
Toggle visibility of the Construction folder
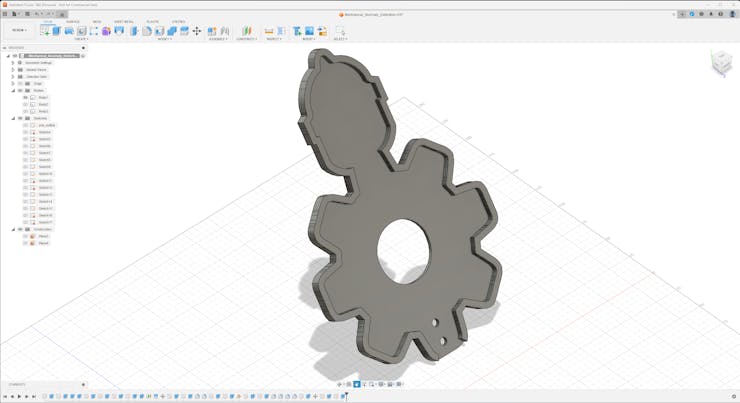pyautogui.click(x=20, y=229)
